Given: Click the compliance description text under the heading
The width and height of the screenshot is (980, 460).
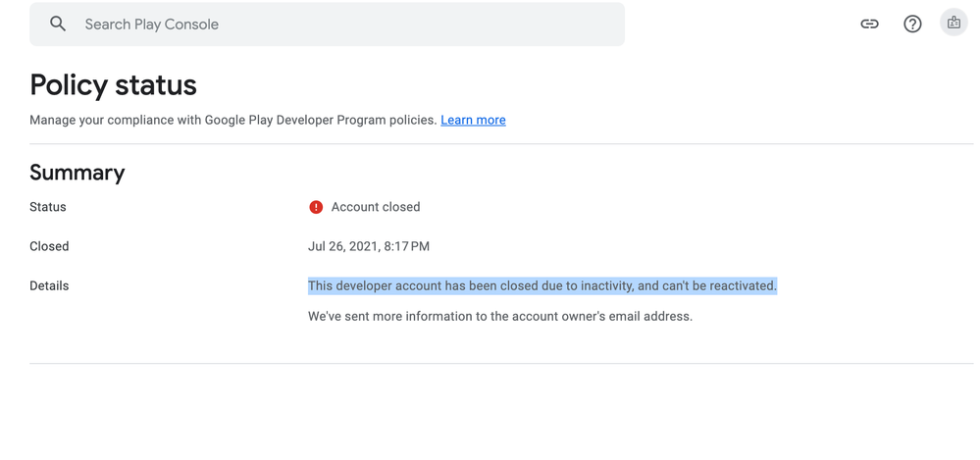Looking at the screenshot, I should 232,120.
